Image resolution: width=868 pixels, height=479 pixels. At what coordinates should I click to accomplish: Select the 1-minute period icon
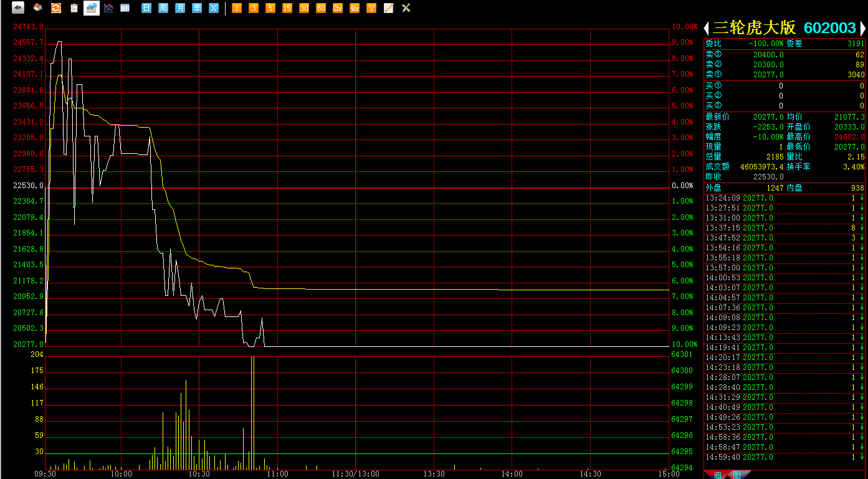pyautogui.click(x=237, y=8)
